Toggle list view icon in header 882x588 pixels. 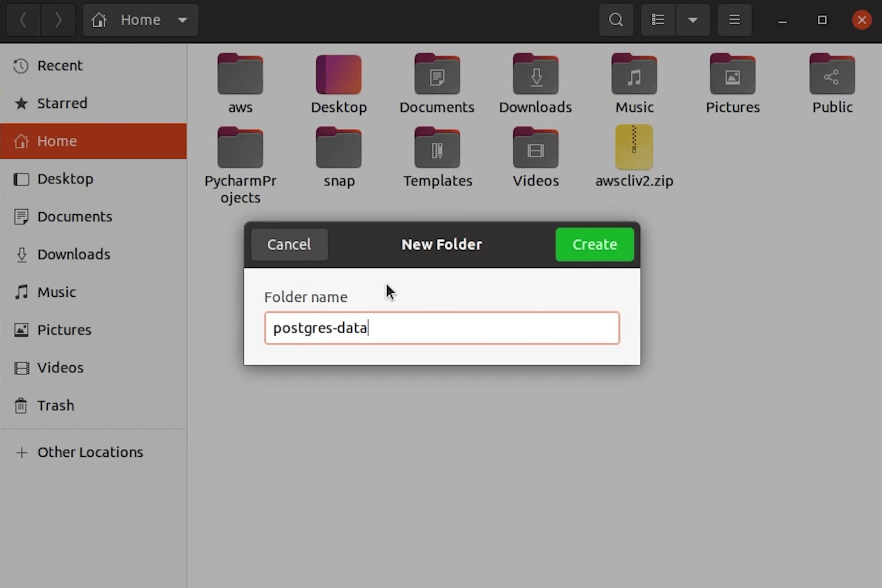coord(658,20)
